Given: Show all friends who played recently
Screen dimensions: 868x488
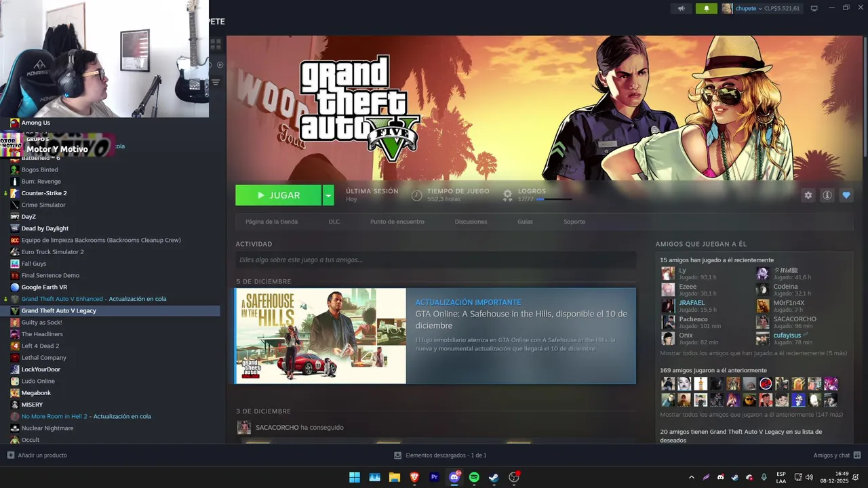Looking at the screenshot, I should [753, 353].
